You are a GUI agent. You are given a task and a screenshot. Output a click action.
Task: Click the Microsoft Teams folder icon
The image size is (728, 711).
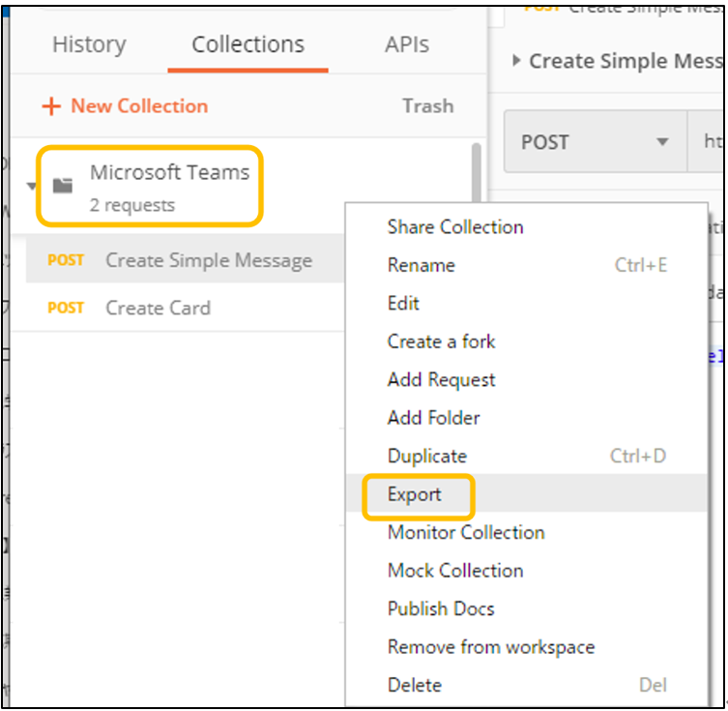pyautogui.click(x=63, y=186)
